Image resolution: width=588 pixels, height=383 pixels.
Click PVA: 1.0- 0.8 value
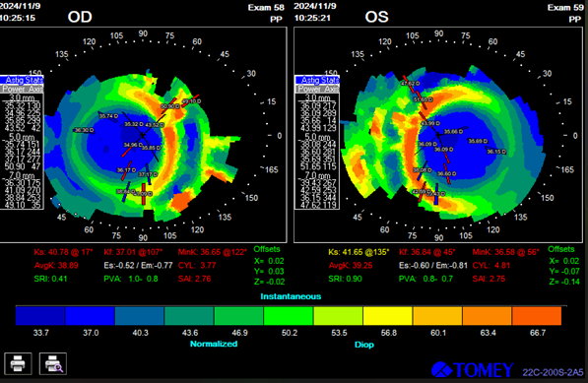(x=131, y=279)
